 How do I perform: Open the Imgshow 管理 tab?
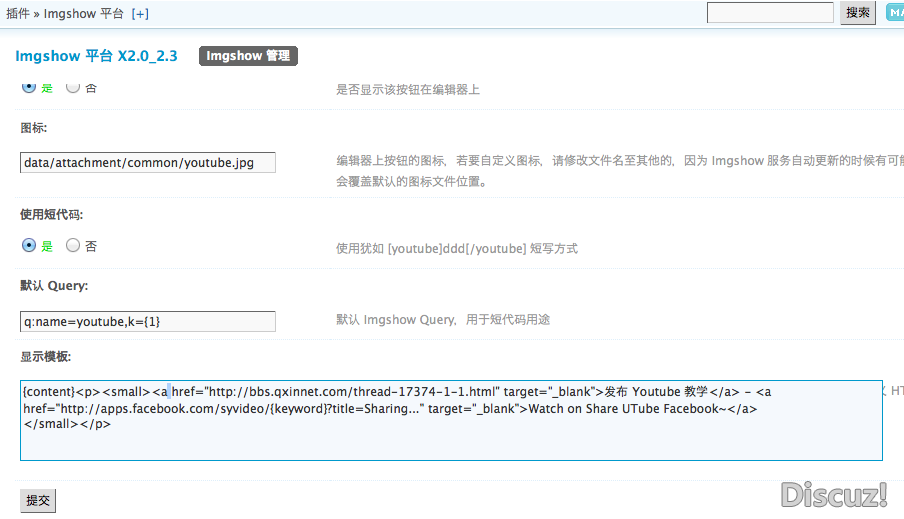pos(248,56)
